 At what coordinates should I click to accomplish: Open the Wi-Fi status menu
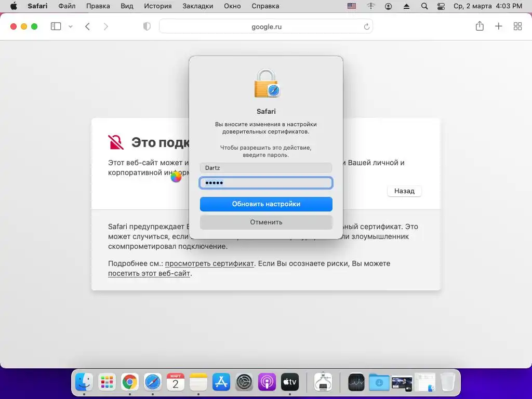tap(371, 6)
